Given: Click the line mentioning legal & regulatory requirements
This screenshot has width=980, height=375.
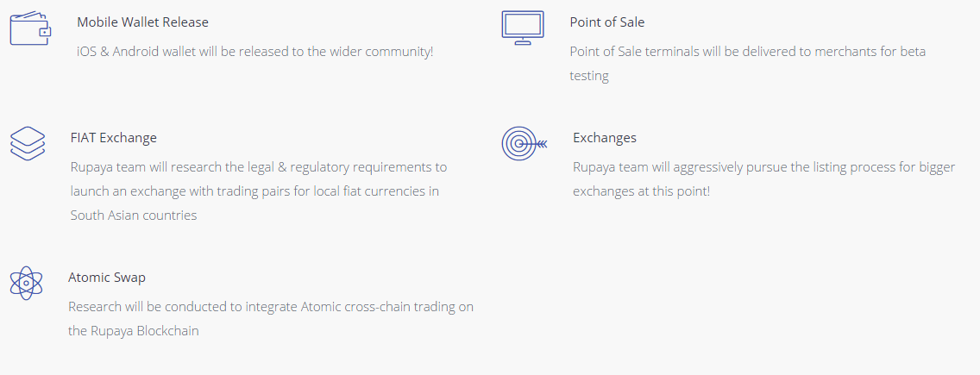Looking at the screenshot, I should [x=259, y=166].
